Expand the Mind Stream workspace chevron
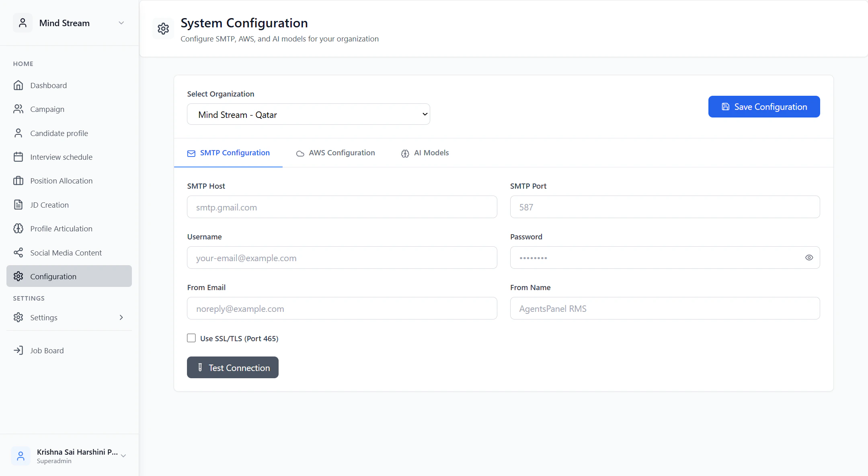 (121, 23)
